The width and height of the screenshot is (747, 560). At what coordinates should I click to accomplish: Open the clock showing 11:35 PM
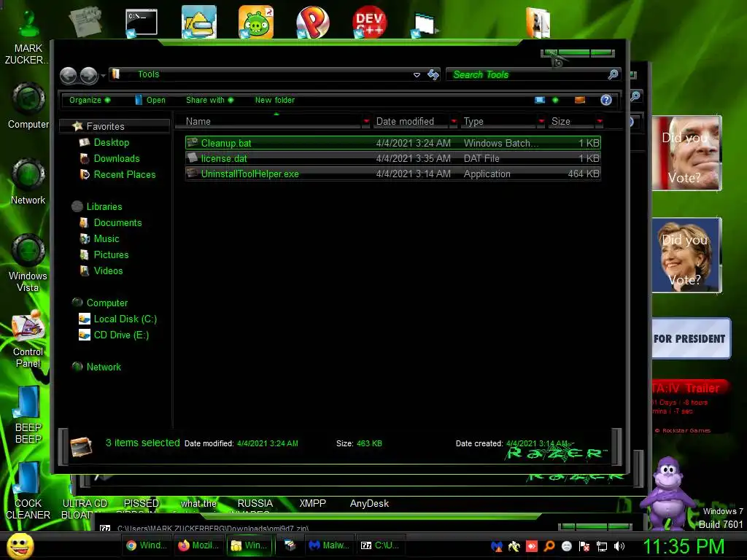click(x=684, y=546)
